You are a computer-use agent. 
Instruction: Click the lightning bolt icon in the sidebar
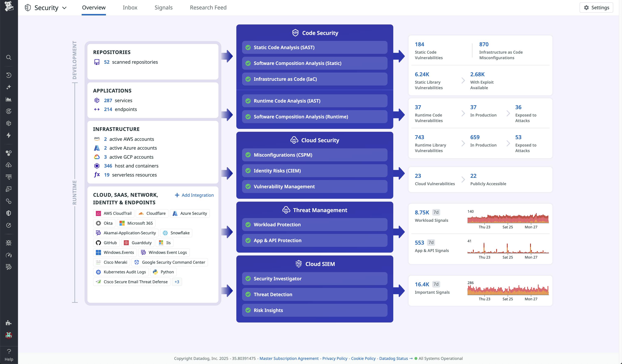point(9,135)
